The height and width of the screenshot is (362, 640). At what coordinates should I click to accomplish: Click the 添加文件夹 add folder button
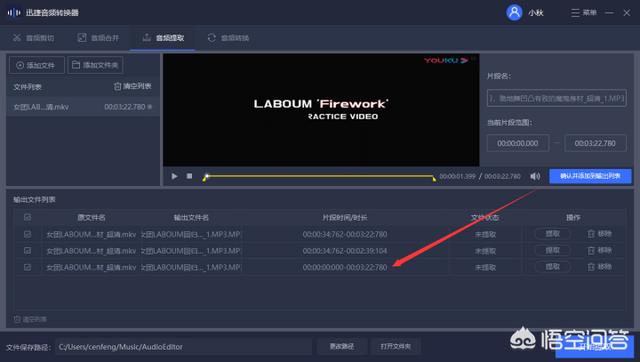coord(95,65)
